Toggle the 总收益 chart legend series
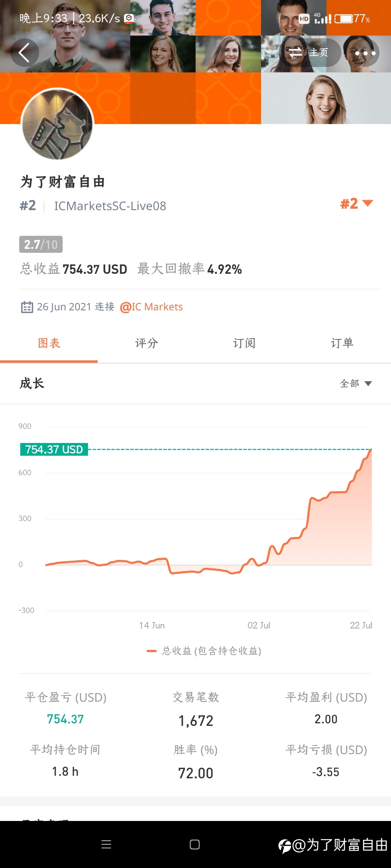 (204, 651)
